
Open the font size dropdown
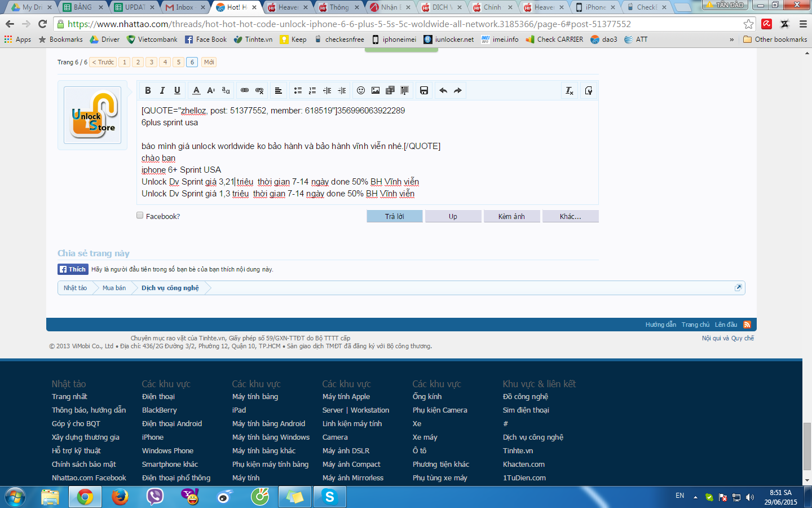click(x=211, y=90)
